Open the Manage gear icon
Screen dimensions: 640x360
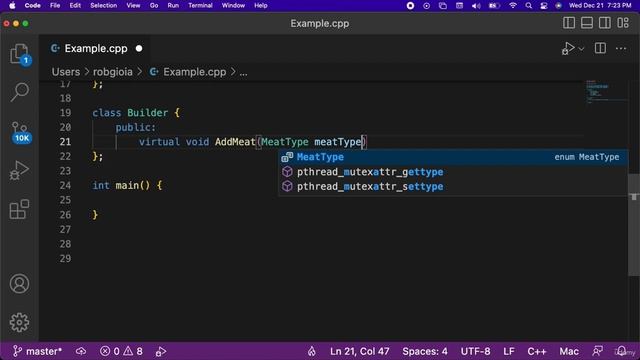point(19,322)
